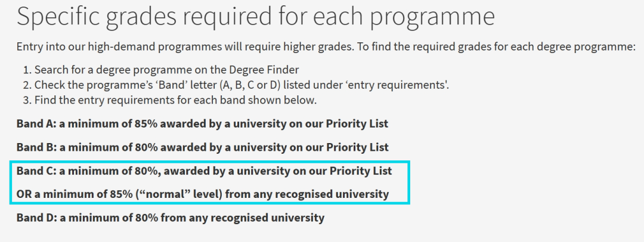The height and width of the screenshot is (242, 644).
Task: Click the 'Band B:' label
Action: [36, 147]
